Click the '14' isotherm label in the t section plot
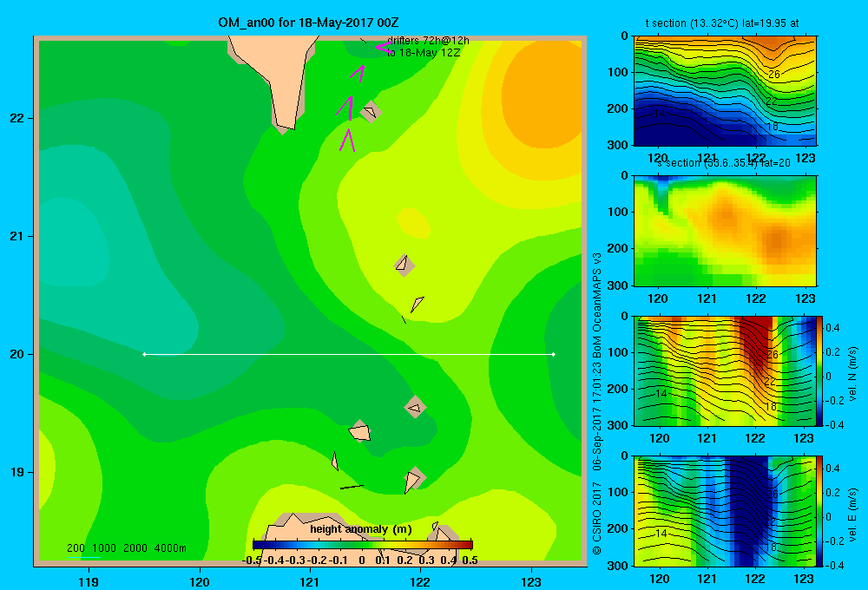This screenshot has height=590, width=868. tap(659, 114)
